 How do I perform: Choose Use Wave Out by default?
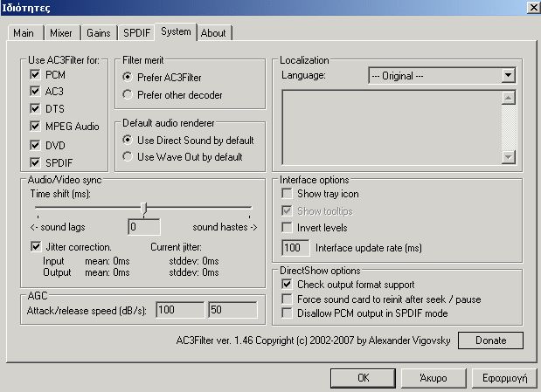pos(128,157)
